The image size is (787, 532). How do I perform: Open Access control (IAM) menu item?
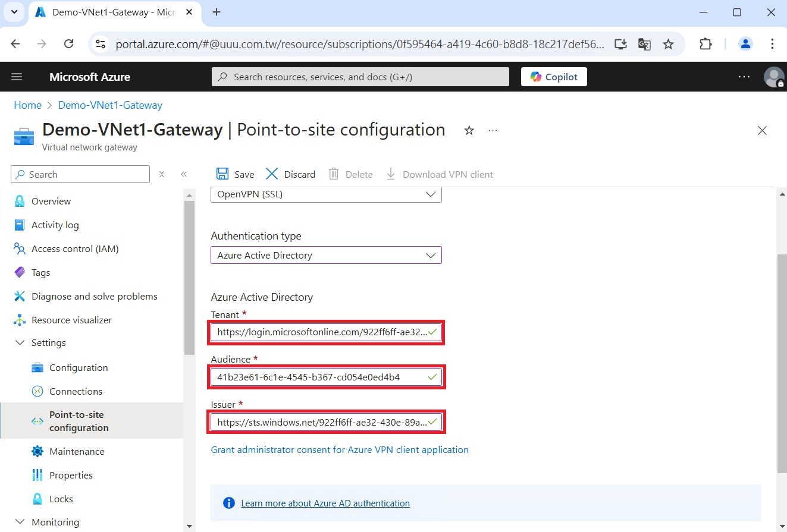[75, 249]
